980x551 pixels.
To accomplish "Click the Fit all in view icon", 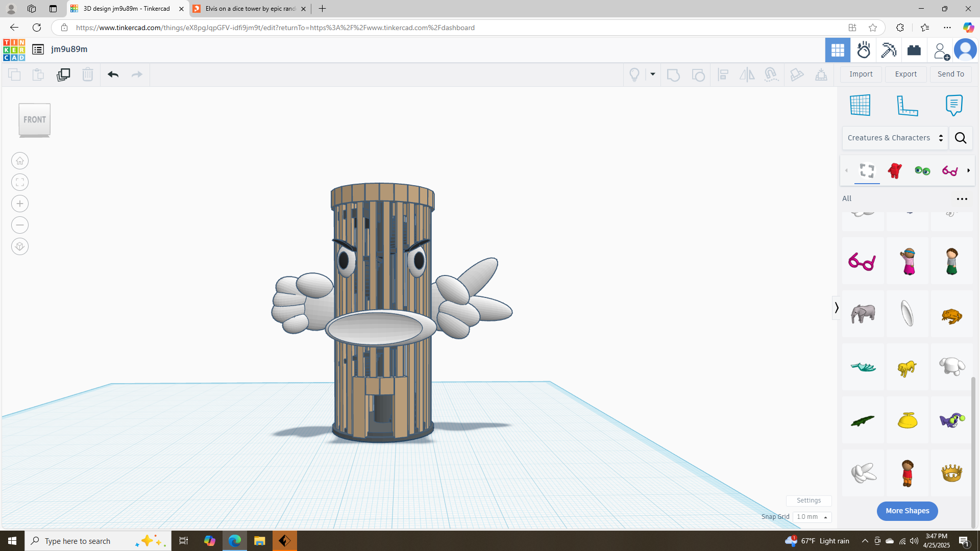I will [20, 183].
